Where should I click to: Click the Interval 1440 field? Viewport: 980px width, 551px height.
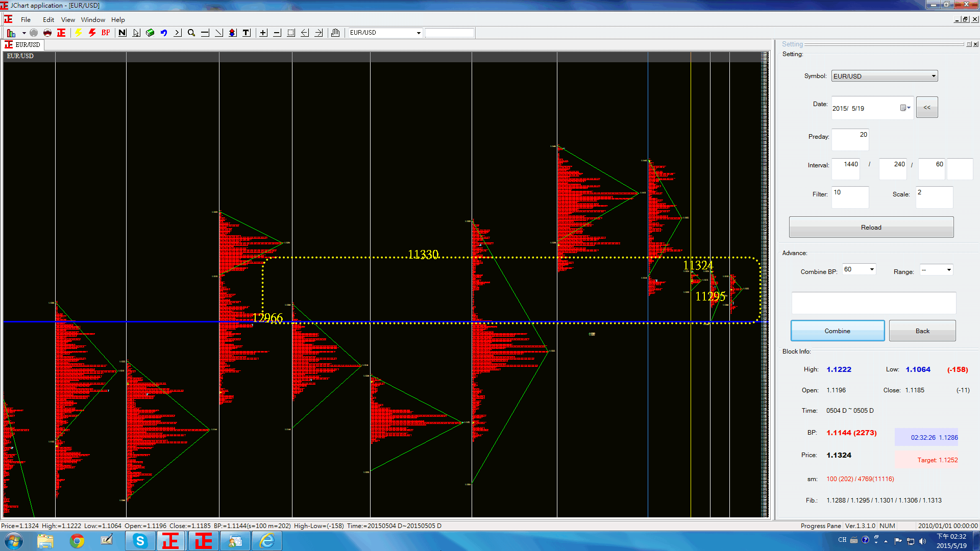pos(846,169)
